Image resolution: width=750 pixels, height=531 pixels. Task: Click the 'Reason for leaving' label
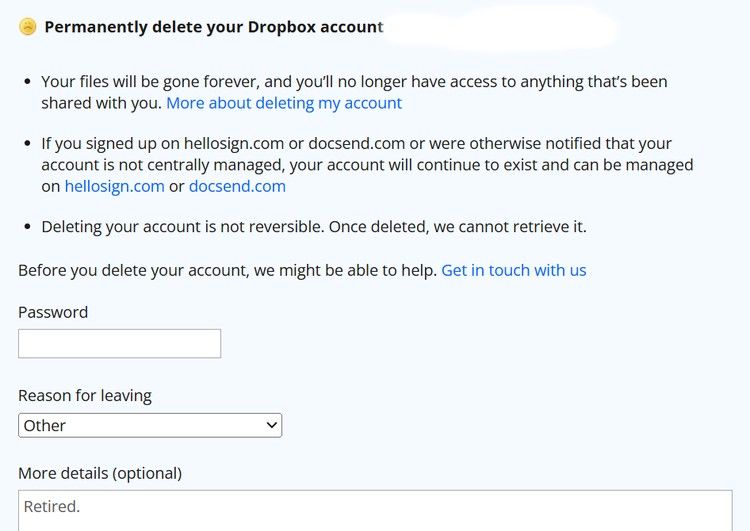85,395
